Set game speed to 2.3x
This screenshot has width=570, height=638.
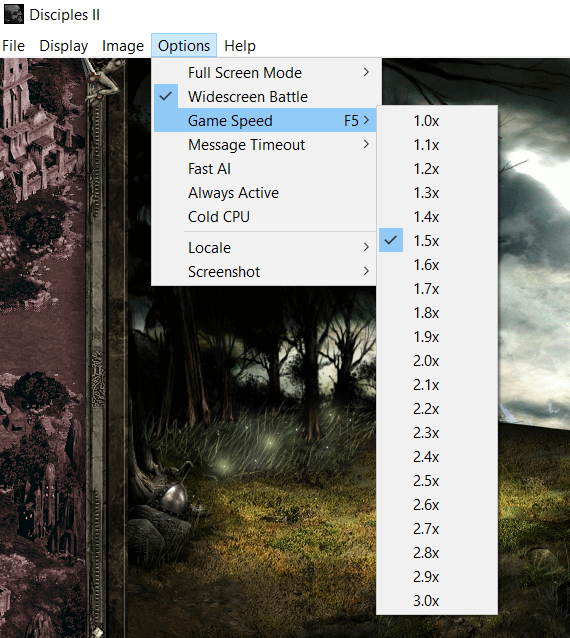(x=437, y=433)
